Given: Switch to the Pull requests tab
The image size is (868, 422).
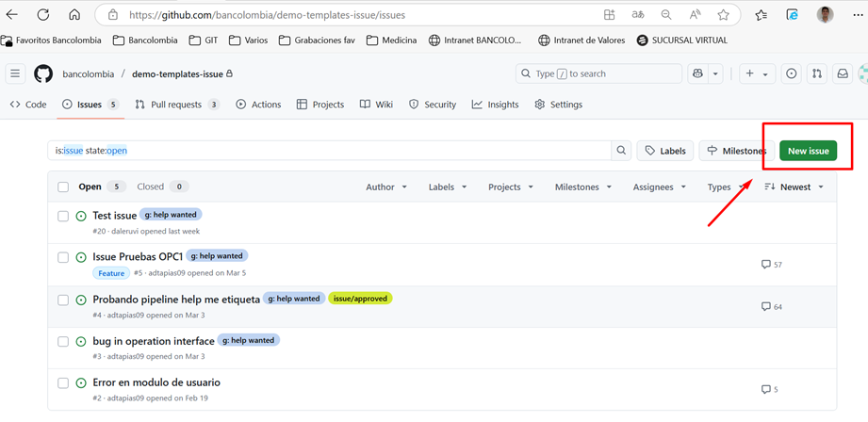Looking at the screenshot, I should tap(176, 105).
